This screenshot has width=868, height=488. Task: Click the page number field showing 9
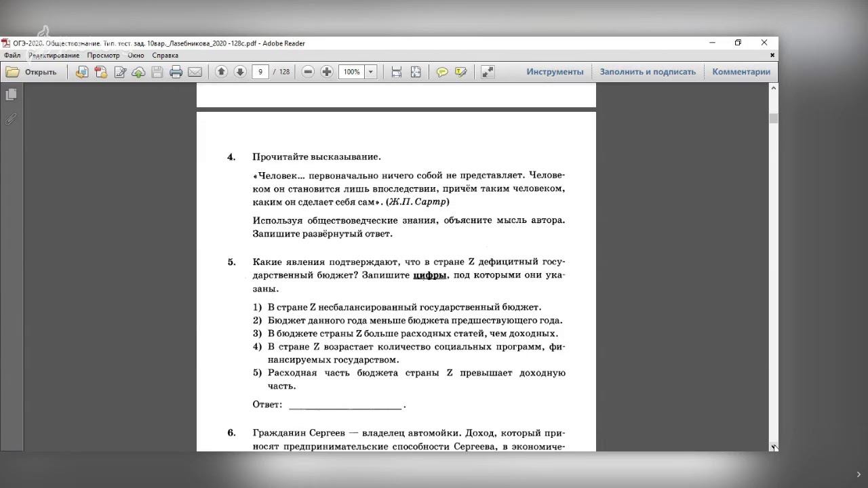coord(260,72)
